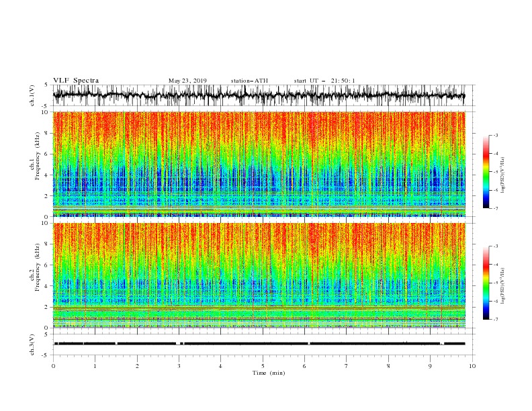Click the 'Time (min)' axis label
The width and height of the screenshot is (532, 411).
coord(269,373)
